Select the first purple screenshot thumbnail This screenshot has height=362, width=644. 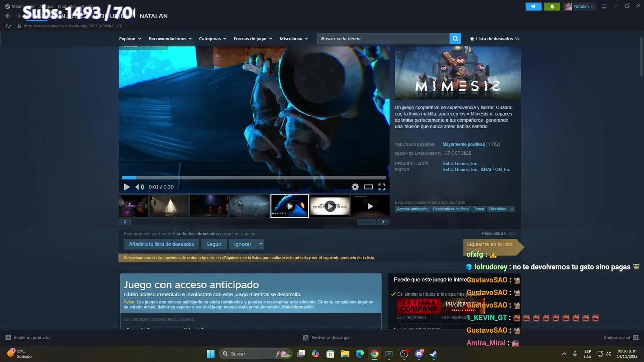click(x=133, y=206)
